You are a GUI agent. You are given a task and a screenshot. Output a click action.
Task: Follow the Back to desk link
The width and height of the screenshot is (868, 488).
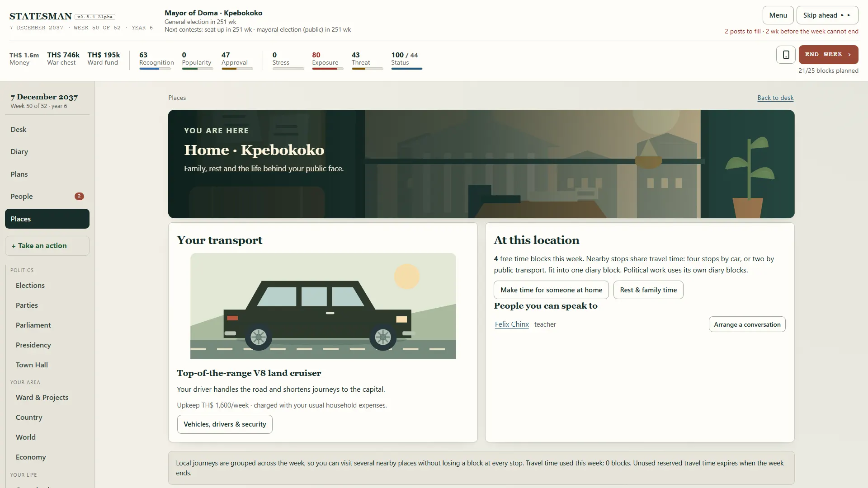point(775,98)
